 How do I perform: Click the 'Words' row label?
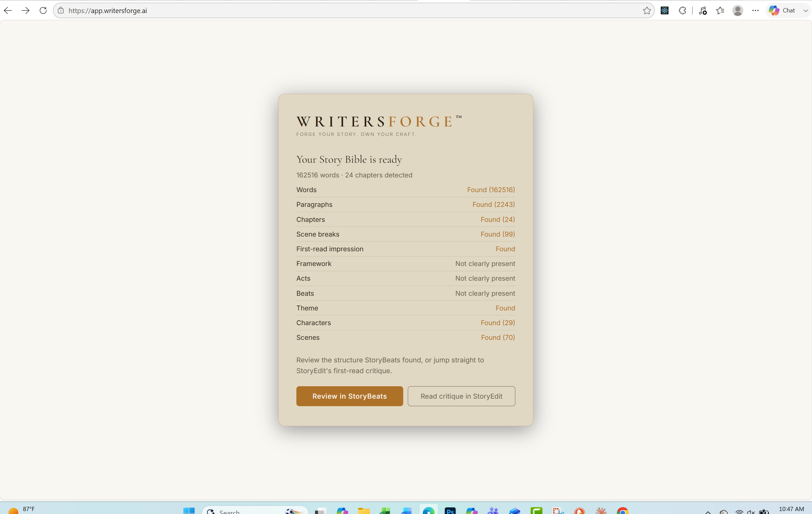pyautogui.click(x=307, y=190)
